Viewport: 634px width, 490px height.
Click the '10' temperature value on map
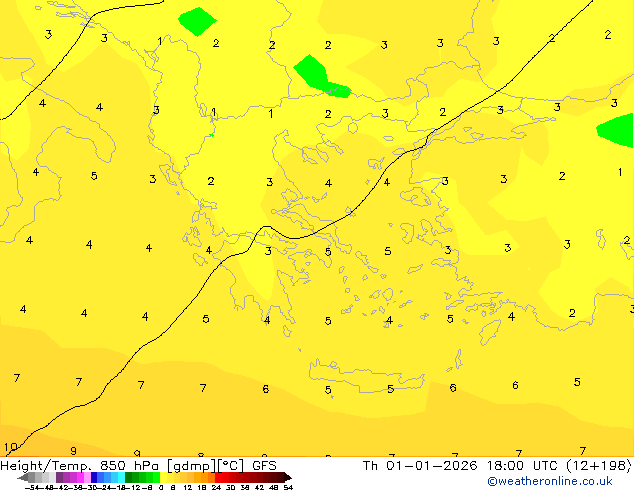click(11, 447)
